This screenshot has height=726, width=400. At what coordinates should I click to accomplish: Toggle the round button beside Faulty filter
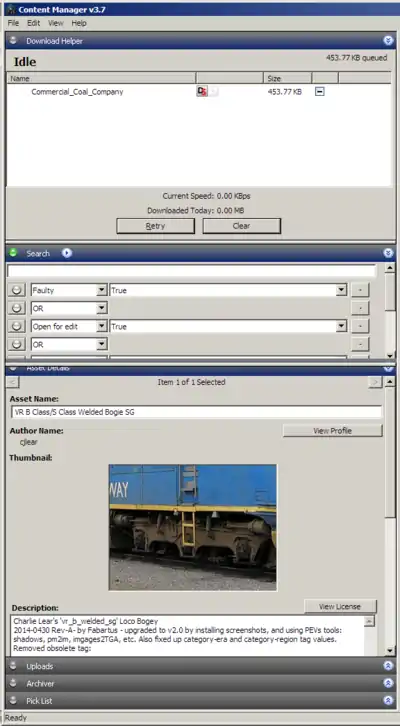tap(17, 290)
